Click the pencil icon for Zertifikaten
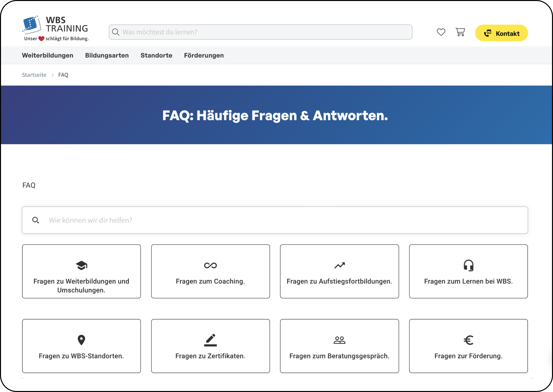 (210, 340)
